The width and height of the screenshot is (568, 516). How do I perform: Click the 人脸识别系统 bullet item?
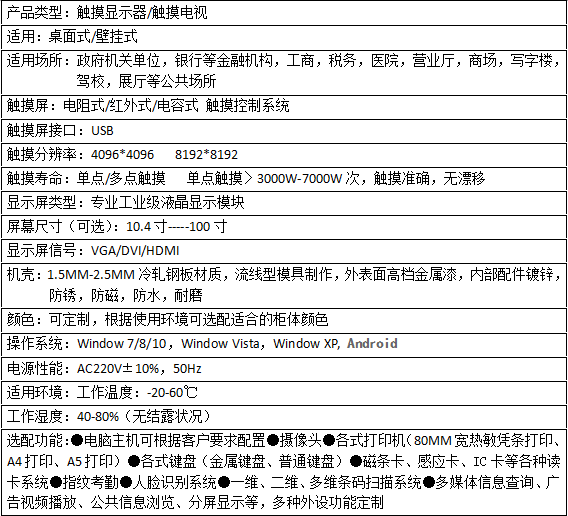(x=168, y=482)
